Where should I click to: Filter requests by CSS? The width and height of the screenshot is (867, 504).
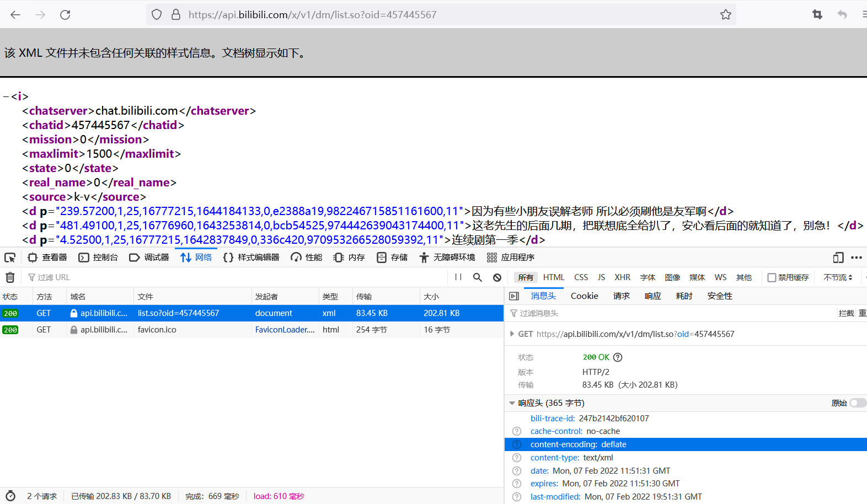[x=581, y=277]
